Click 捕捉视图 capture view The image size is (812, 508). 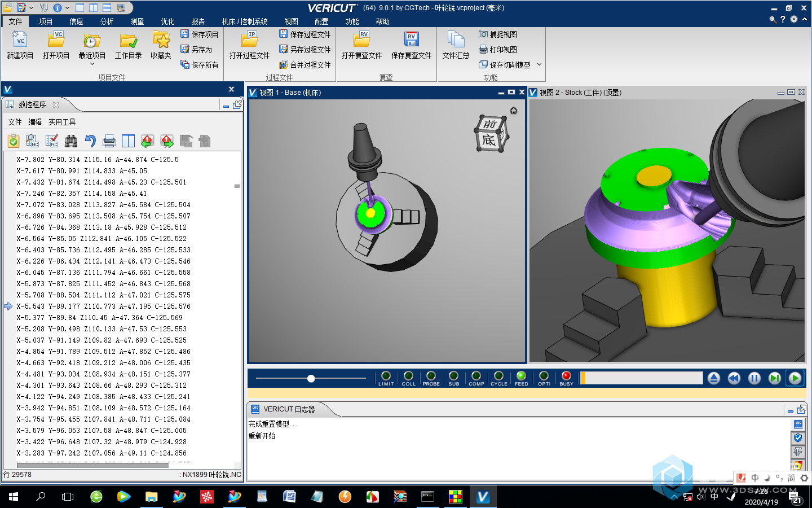[x=498, y=34]
